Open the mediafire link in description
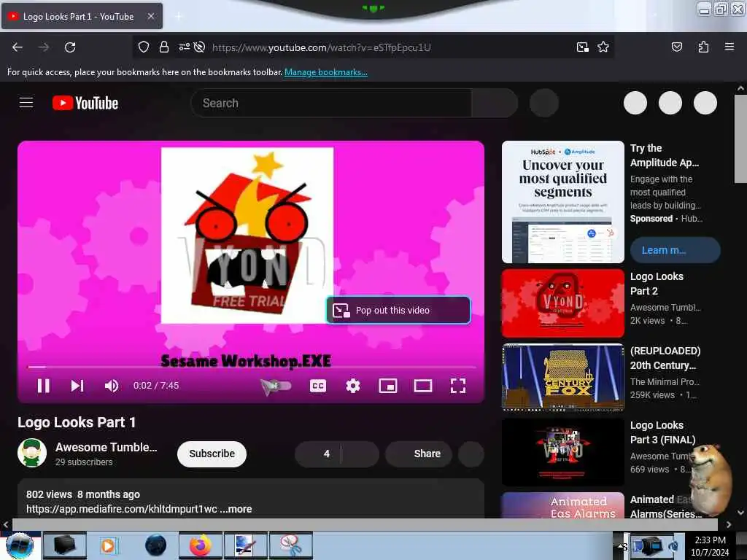The height and width of the screenshot is (560, 747). (122, 509)
